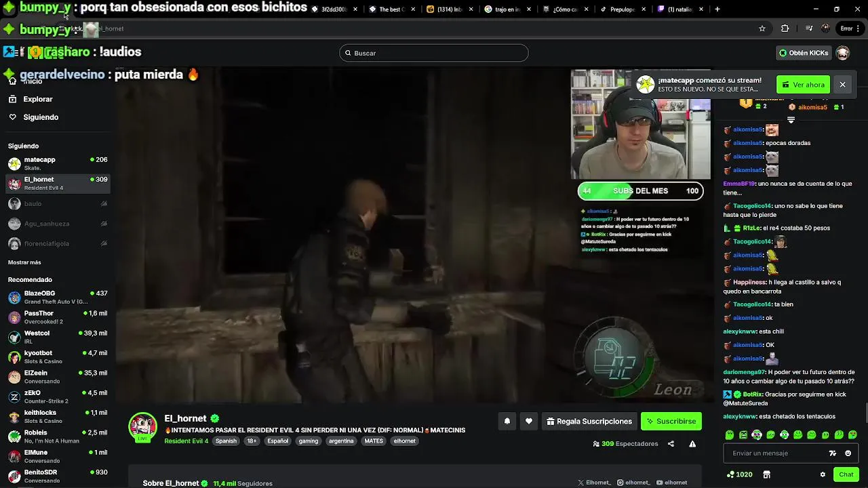Open ElZeein recommended channel
868x488 pixels.
coord(58,377)
